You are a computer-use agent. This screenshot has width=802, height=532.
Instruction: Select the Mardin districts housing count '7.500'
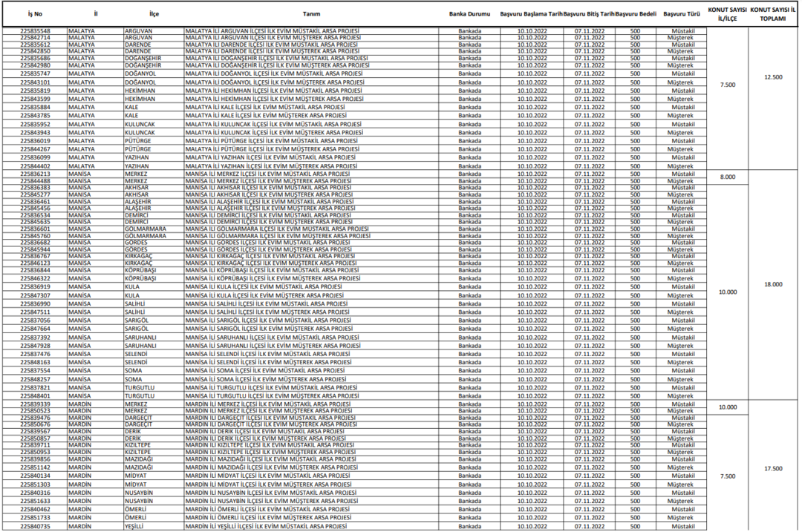click(x=727, y=476)
